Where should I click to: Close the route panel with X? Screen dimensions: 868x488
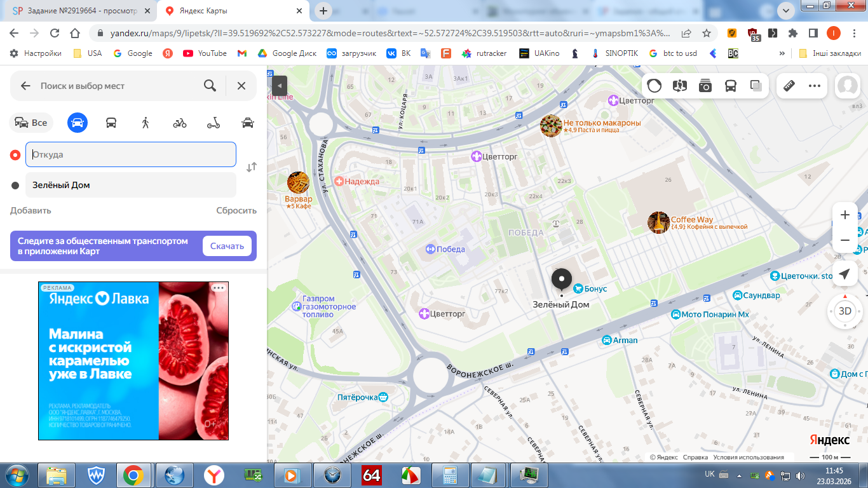point(241,86)
